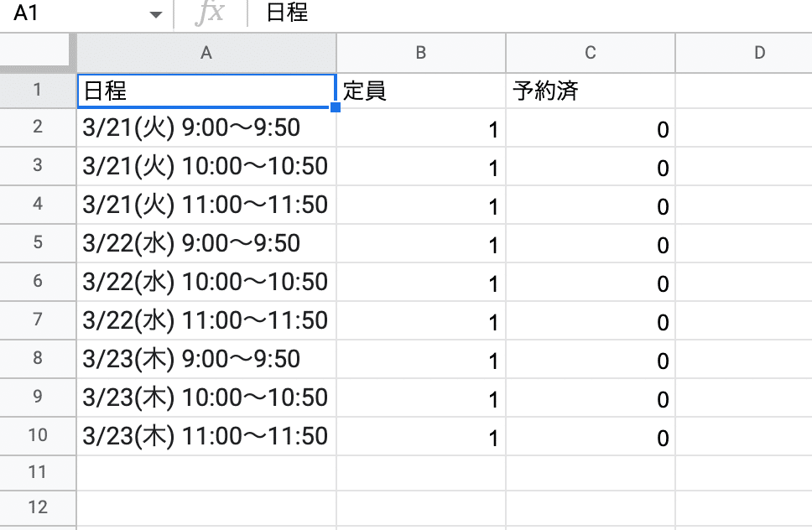Click the fill handle on cell A1
Viewport: 812px width, 530px height.
335,107
